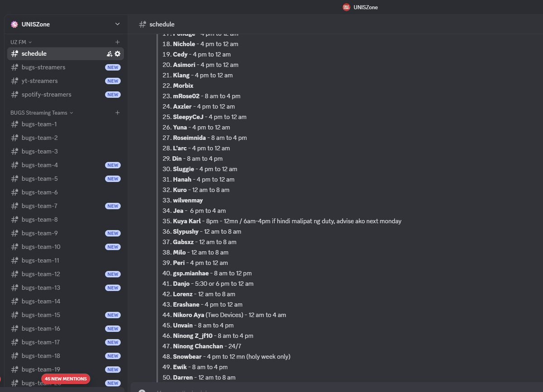Viewport: 543px width, 392px height.
Task: Click the list entry "22. Morbix"
Action: [178, 85]
